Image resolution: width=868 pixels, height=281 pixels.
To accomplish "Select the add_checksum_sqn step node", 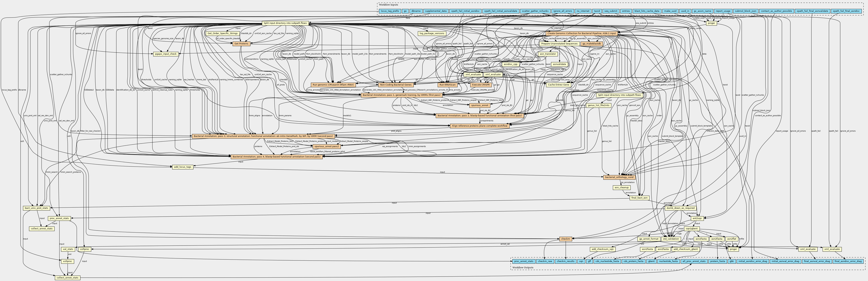I will (603, 249).
